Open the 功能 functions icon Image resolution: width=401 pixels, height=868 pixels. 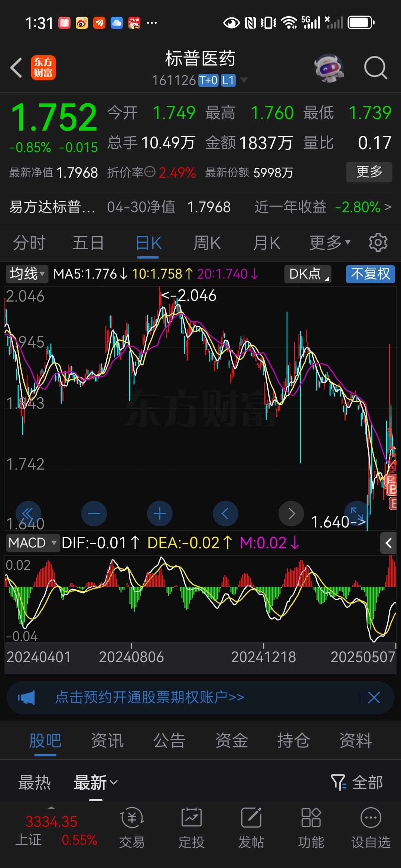311,828
